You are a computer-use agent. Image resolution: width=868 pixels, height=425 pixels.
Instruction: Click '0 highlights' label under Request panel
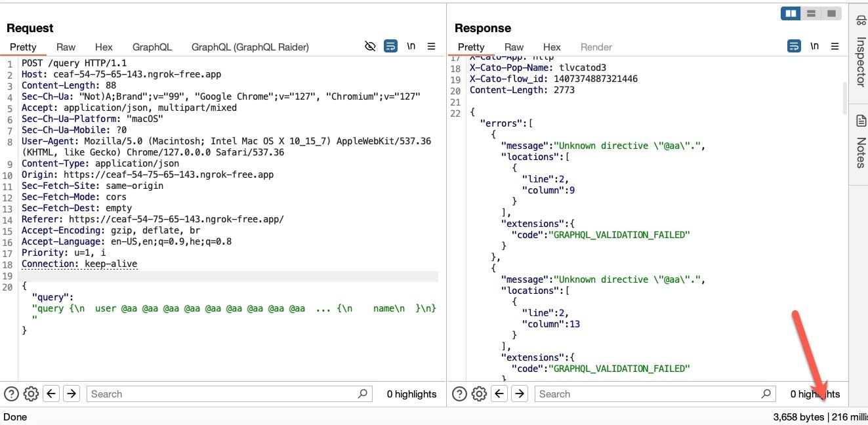(x=411, y=394)
